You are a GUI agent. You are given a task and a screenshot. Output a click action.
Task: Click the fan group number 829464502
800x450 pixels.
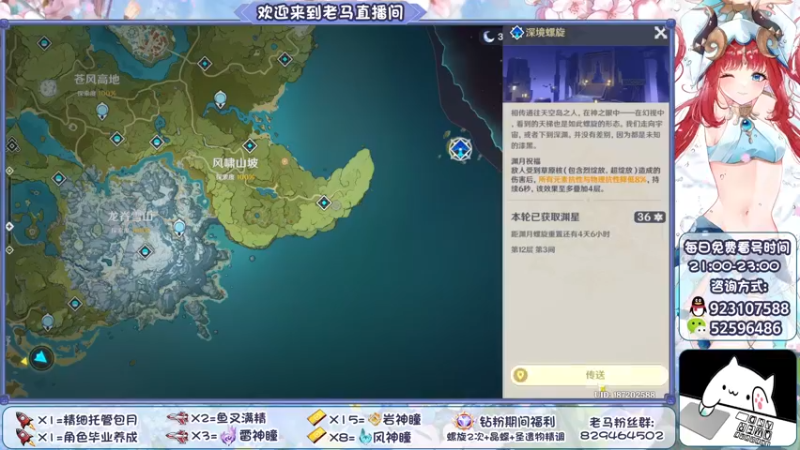(621, 436)
